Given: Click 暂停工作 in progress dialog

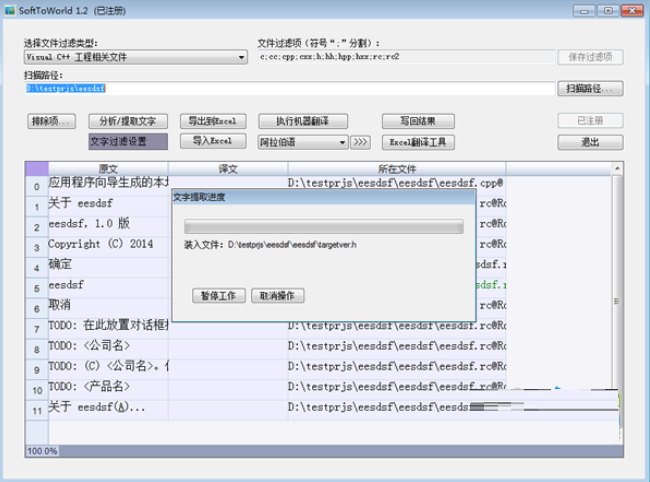Looking at the screenshot, I should point(218,296).
